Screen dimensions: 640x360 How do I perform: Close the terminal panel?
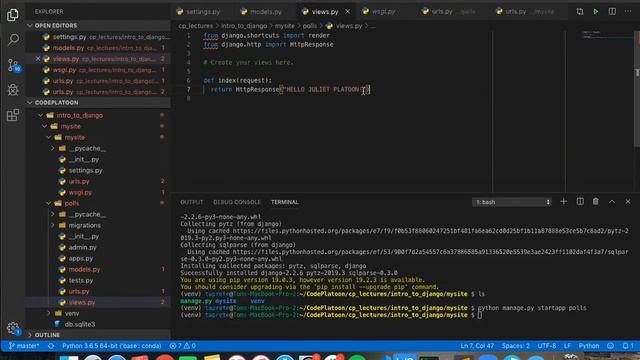pyautogui.click(x=628, y=202)
